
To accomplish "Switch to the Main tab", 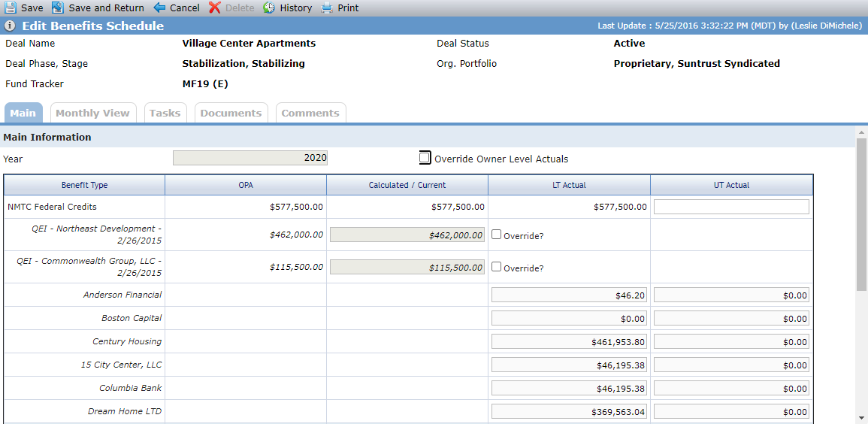I will [23, 113].
